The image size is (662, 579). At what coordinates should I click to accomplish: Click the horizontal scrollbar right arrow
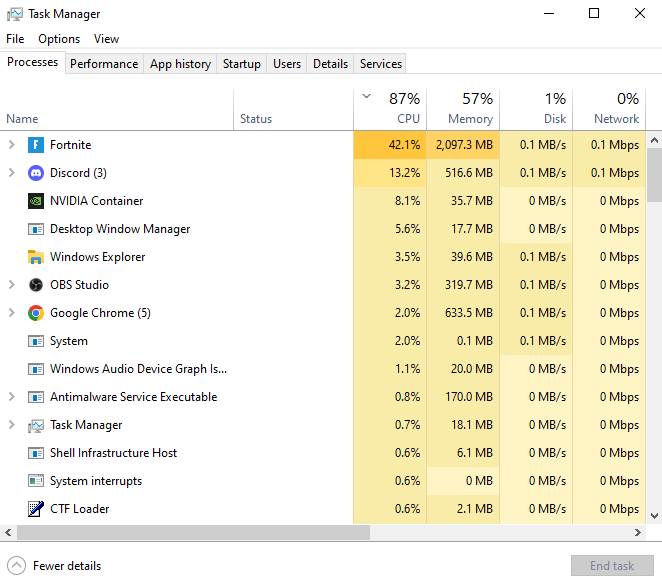coord(638,533)
